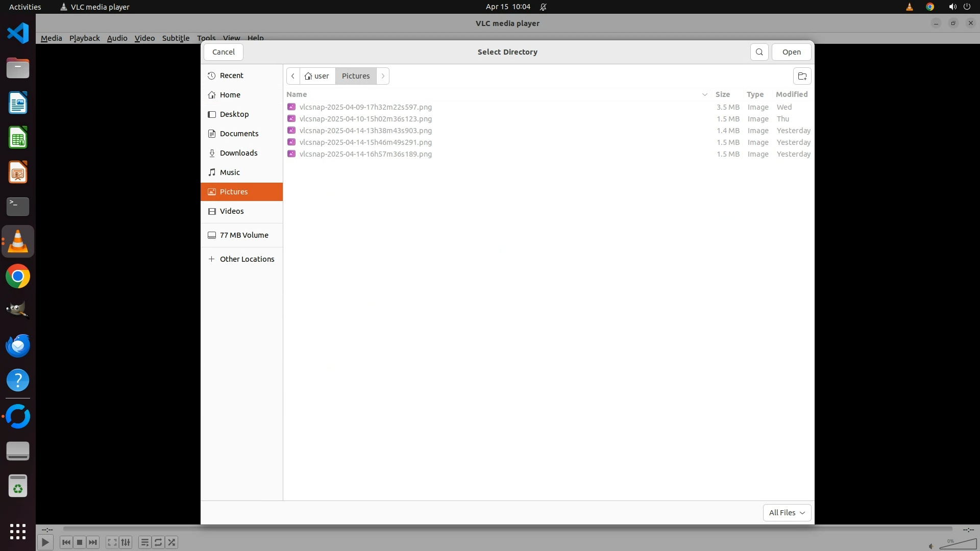Click the VLC volume slider
This screenshot has width=980, height=551.
pyautogui.click(x=958, y=545)
